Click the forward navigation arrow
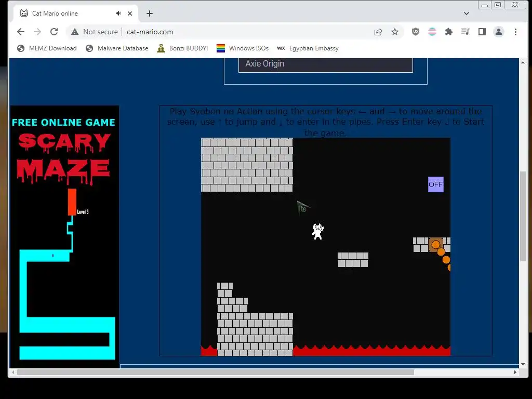532x399 pixels. [37, 32]
